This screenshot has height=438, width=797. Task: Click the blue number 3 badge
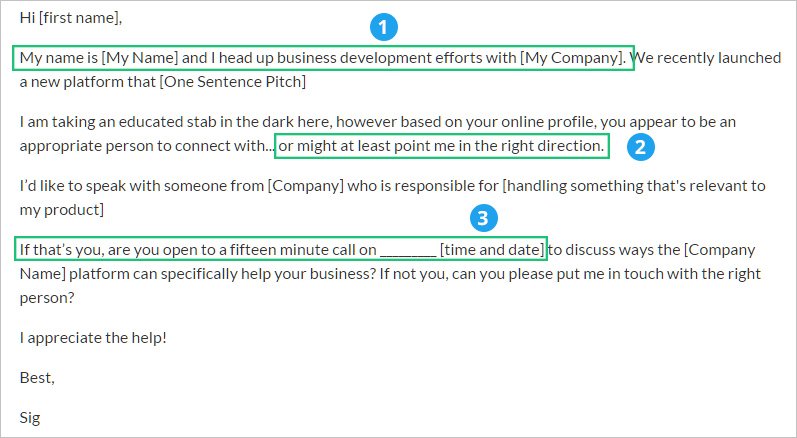point(483,218)
